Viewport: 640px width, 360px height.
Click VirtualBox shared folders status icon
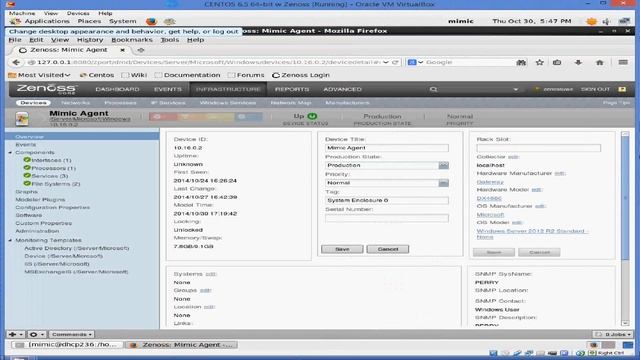[x=541, y=353]
